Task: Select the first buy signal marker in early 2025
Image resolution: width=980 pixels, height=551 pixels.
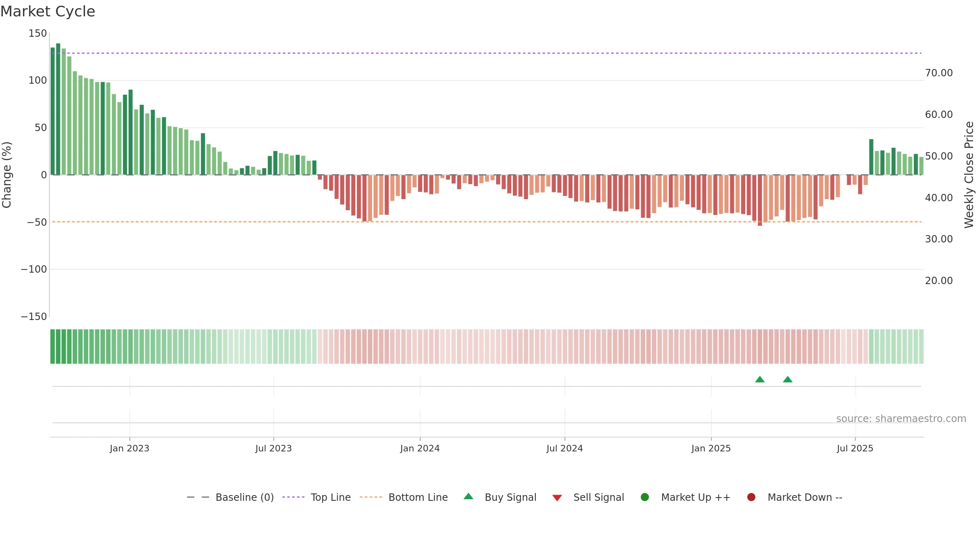Action: 760,380
